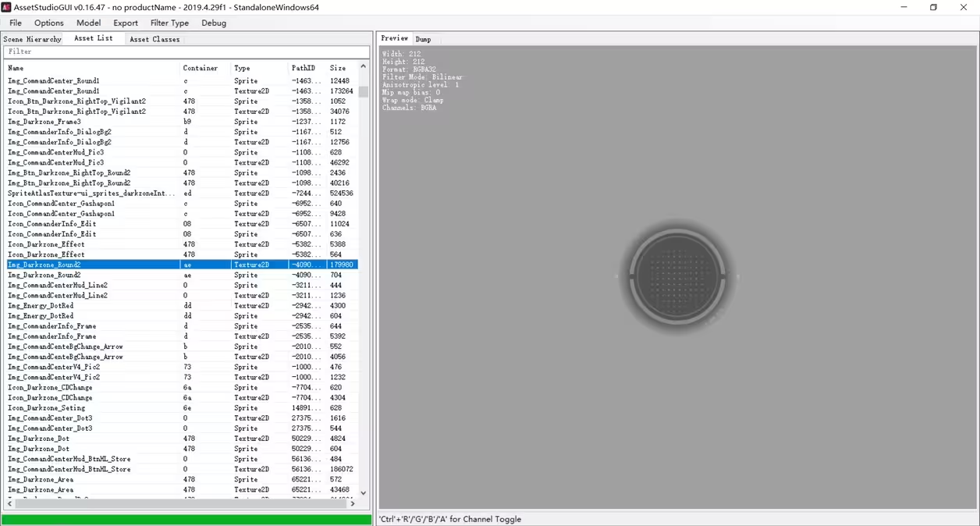
Task: Click the round Darkzone texture preview image
Action: pos(677,276)
